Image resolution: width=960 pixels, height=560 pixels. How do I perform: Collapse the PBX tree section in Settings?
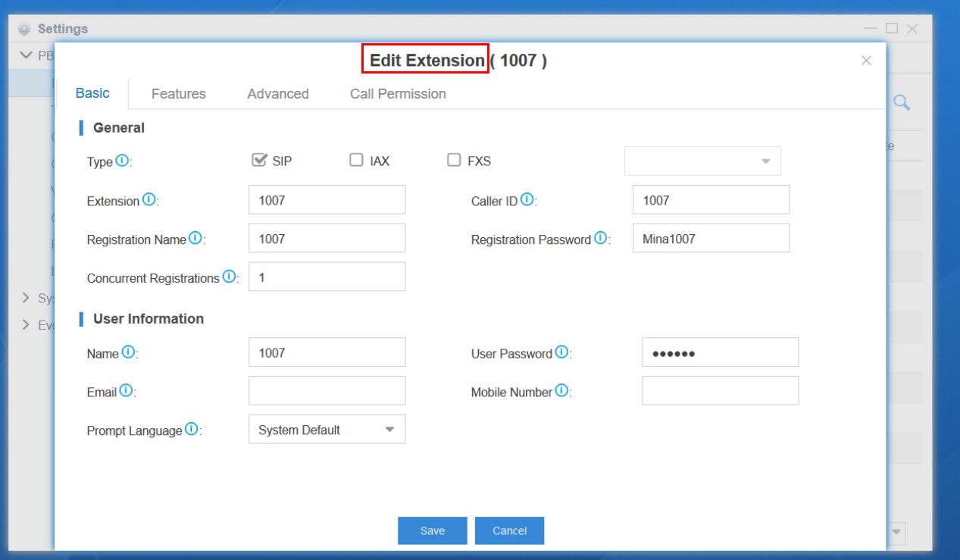[x=27, y=55]
